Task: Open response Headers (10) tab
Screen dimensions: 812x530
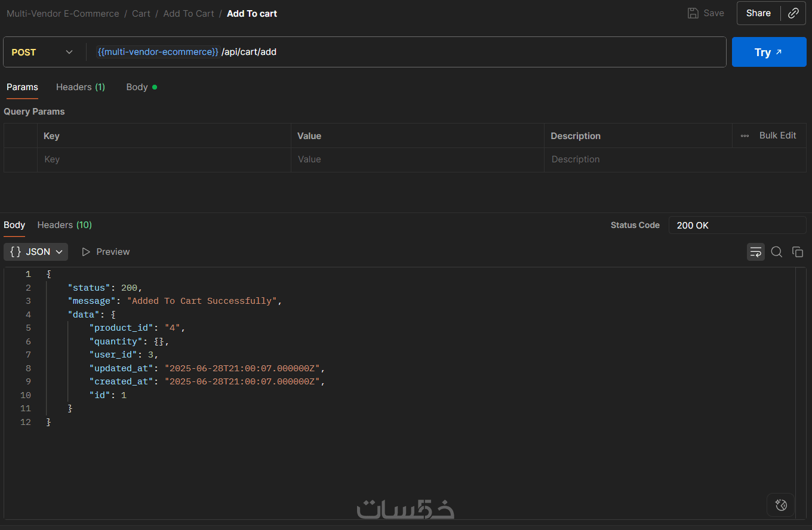Action: click(64, 225)
